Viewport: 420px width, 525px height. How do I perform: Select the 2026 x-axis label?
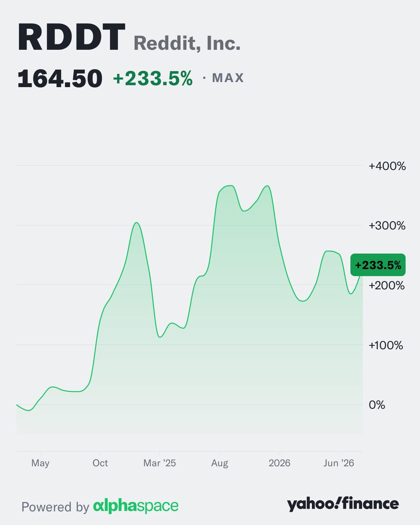pos(280,463)
